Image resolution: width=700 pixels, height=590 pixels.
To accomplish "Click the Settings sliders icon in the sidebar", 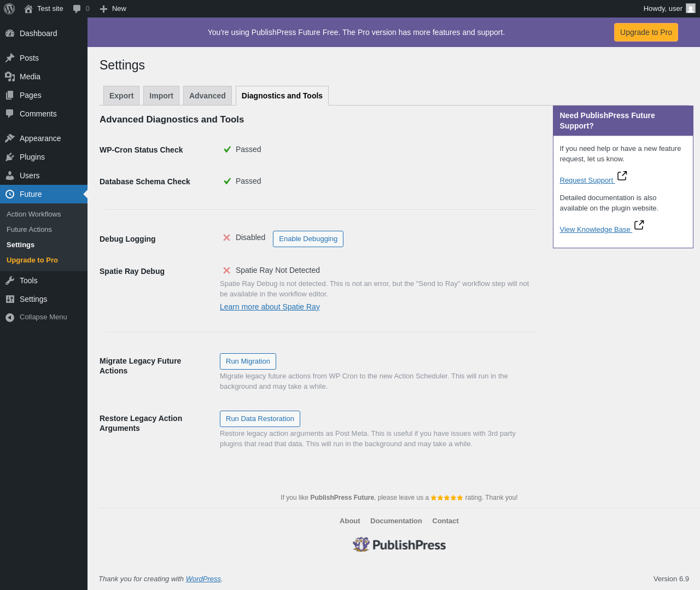I will [10, 299].
